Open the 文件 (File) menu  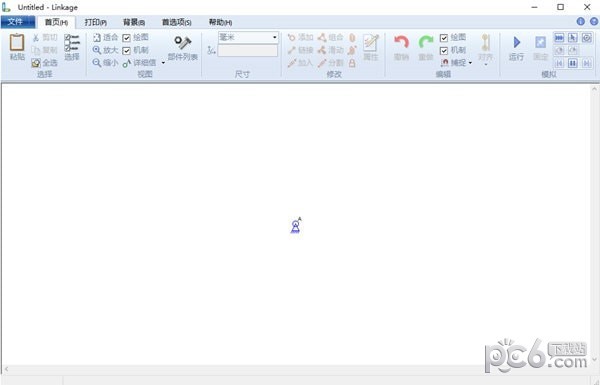(18, 22)
